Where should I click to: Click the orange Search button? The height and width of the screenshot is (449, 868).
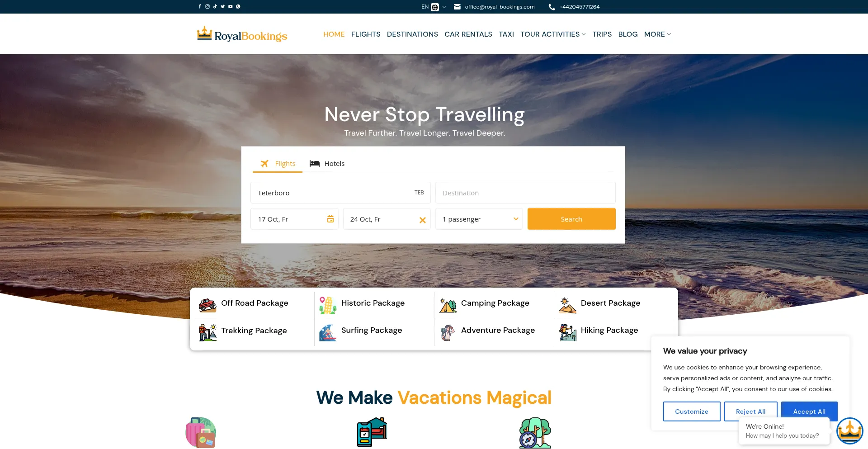(x=571, y=219)
